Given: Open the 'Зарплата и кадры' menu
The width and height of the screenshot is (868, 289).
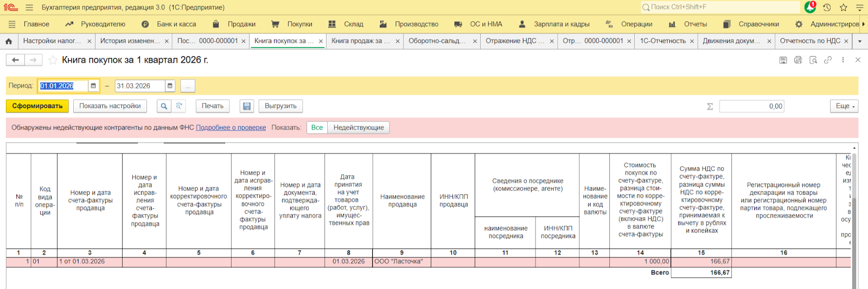Looking at the screenshot, I should (x=561, y=24).
